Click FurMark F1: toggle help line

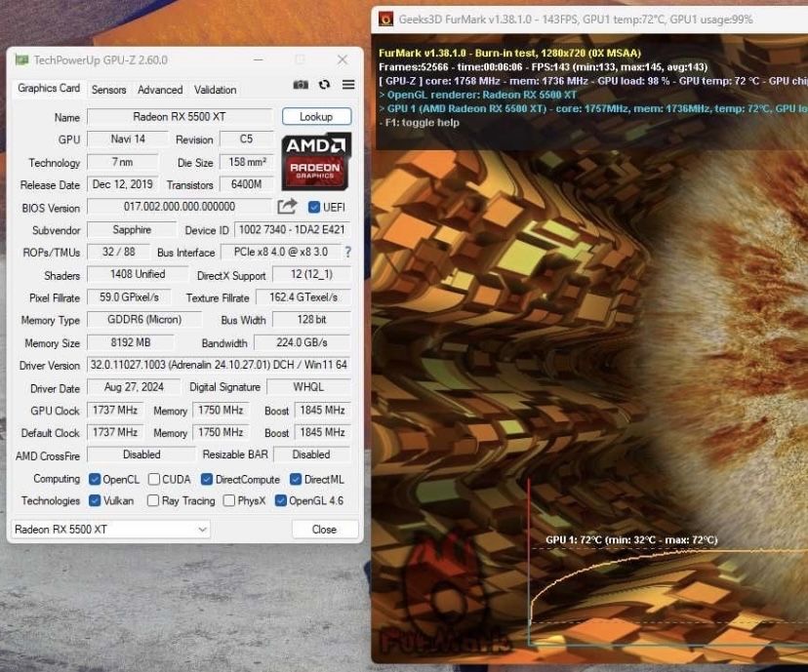pyautogui.click(x=419, y=123)
